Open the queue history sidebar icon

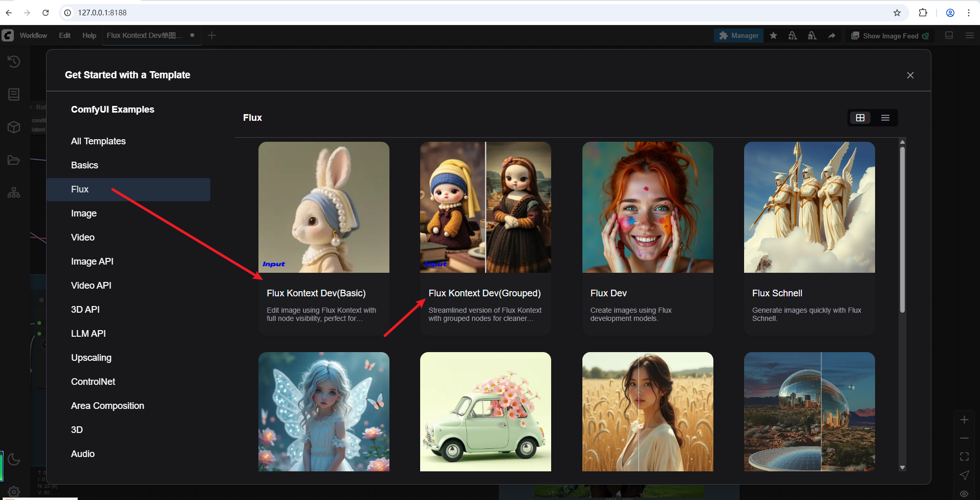14,62
